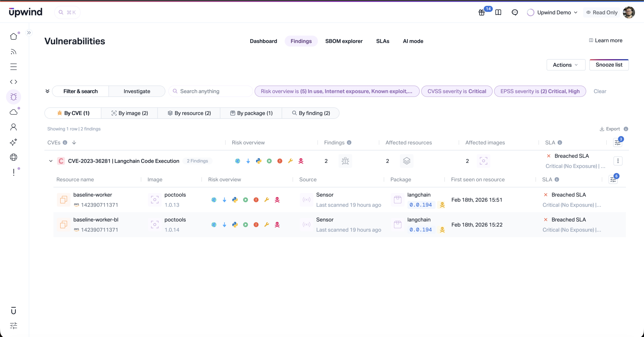The image size is (644, 337).
Task: Click Clear to remove filters
Action: (x=600, y=91)
